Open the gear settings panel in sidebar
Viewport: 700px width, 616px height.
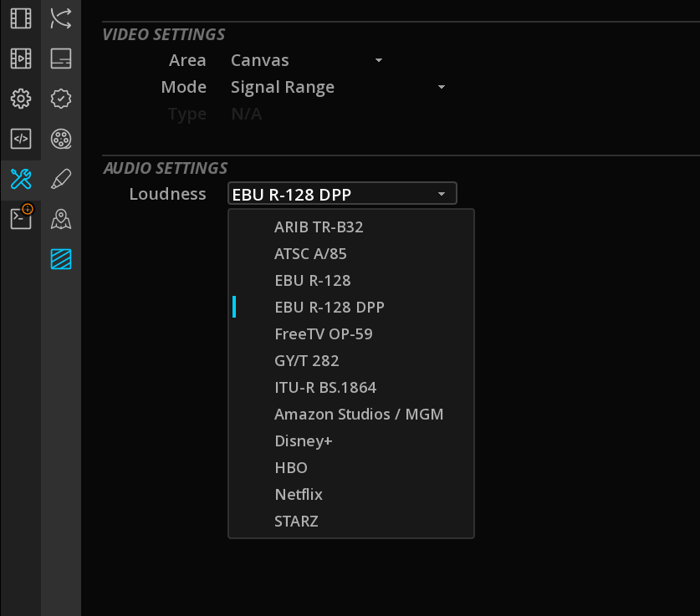tap(20, 99)
